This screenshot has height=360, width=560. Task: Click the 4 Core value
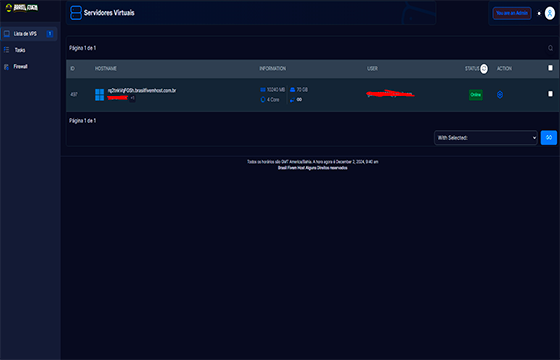(x=273, y=100)
